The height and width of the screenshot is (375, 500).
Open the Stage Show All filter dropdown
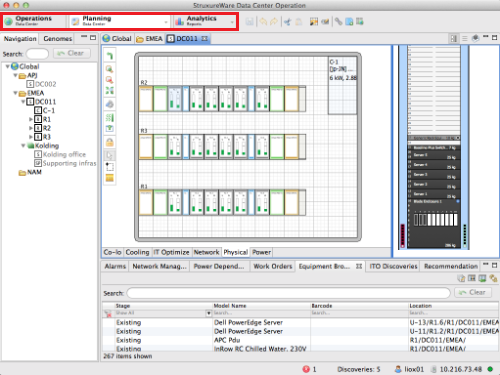208,313
